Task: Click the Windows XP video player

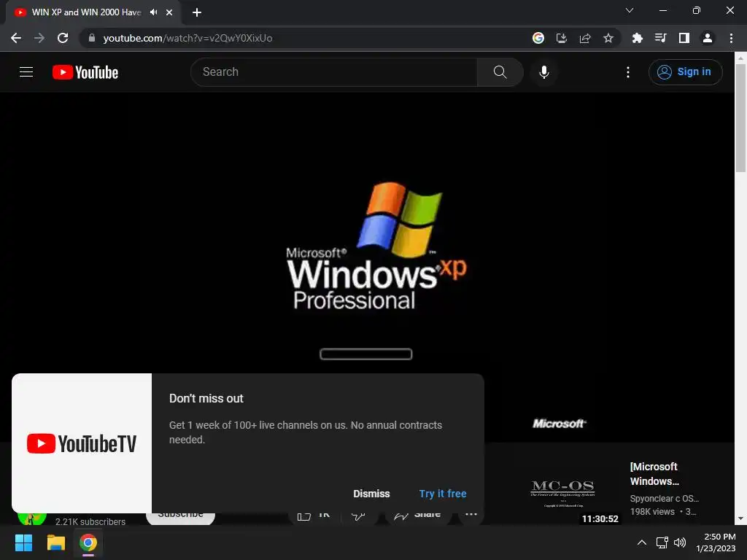Action: [367, 267]
